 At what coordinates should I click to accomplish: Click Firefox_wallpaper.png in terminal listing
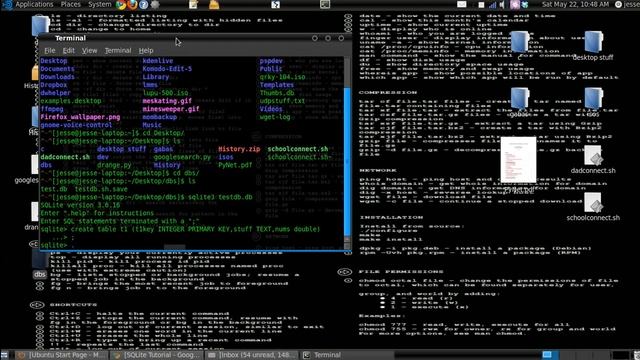(x=80, y=117)
